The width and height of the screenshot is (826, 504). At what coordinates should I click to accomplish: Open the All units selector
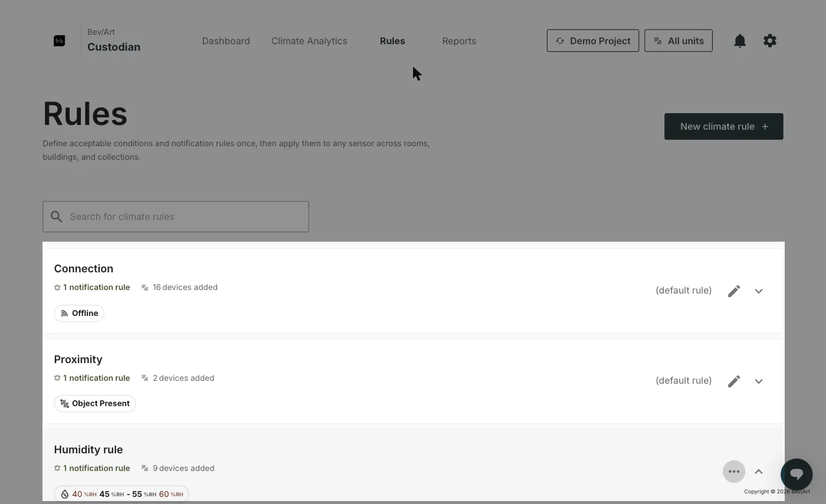(678, 41)
